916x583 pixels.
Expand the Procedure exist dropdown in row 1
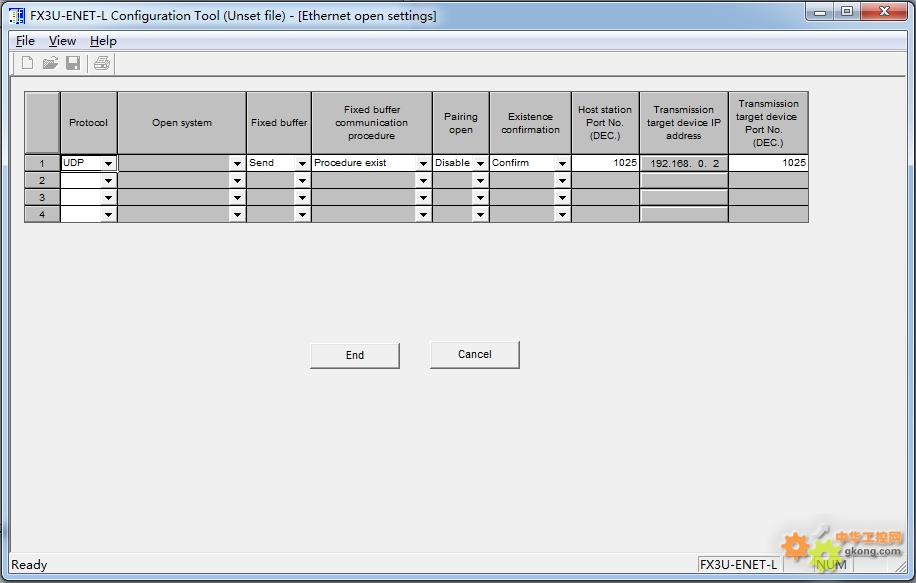[x=424, y=164]
